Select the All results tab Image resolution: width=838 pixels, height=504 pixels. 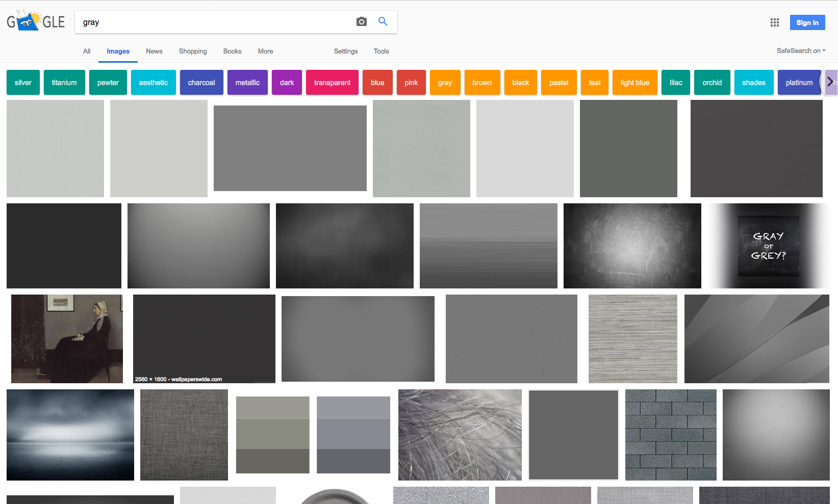point(87,51)
